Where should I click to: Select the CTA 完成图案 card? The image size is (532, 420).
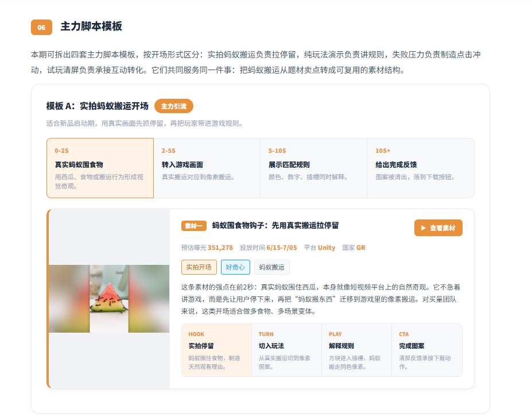(427, 350)
